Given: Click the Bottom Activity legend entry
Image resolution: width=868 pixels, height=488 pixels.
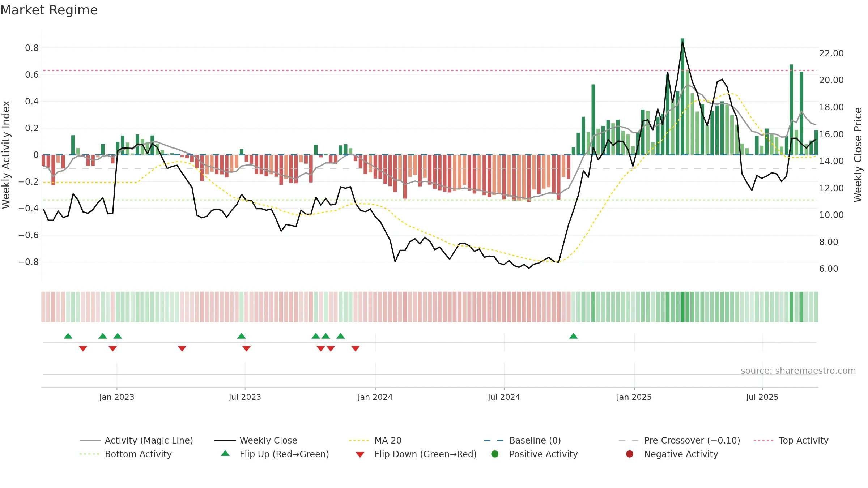Looking at the screenshot, I should (x=125, y=454).
